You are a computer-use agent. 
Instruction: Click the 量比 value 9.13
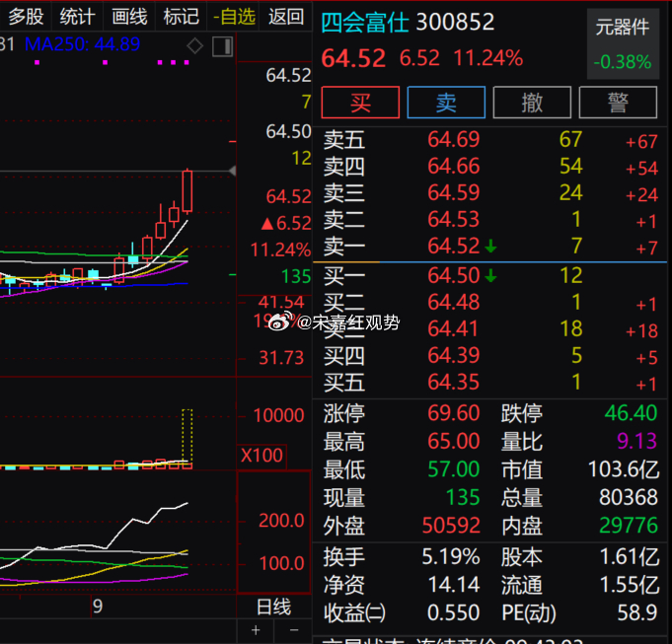[636, 441]
